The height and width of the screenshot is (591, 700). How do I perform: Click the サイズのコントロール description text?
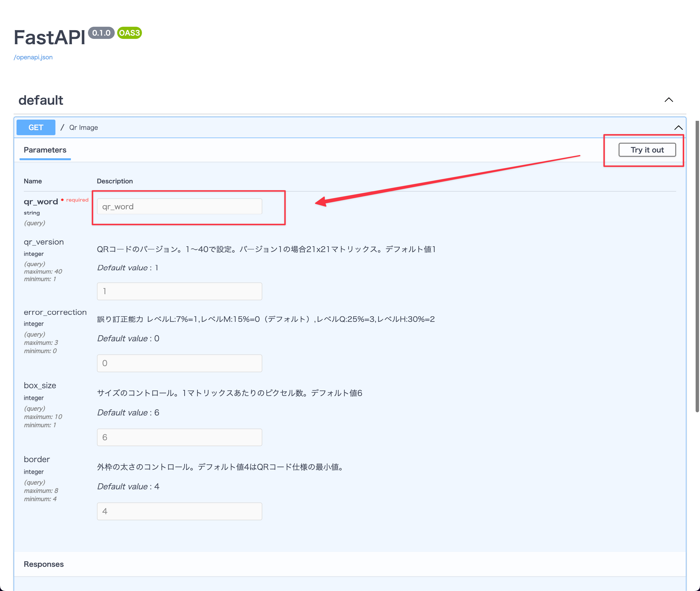[x=230, y=393]
